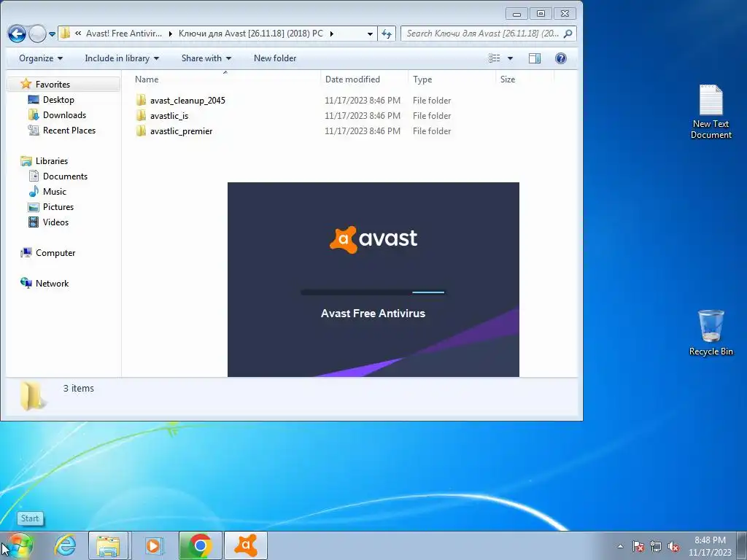Select the avastlic_premier folder

(x=181, y=131)
